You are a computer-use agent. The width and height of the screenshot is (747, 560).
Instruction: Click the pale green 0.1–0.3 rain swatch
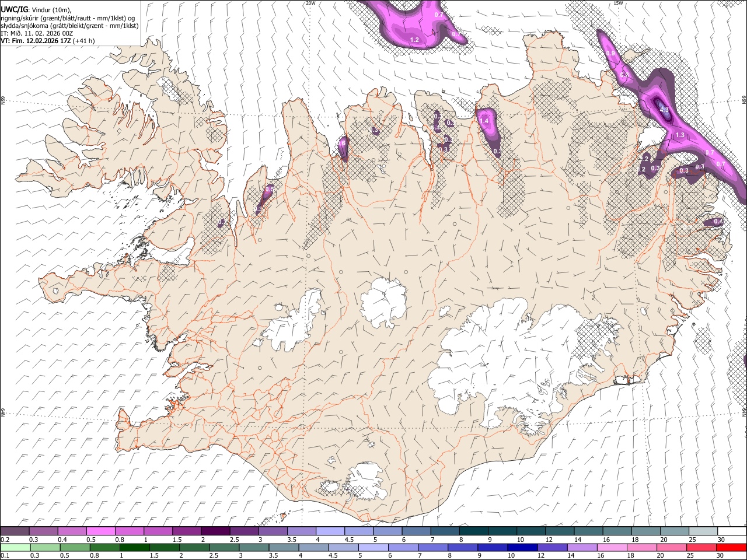click(16, 547)
